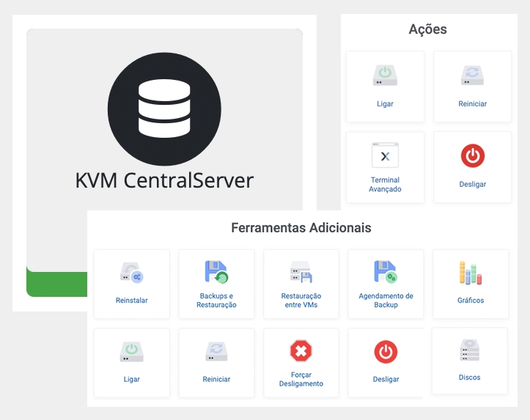Click Reiniciar under Ferramentas Adicionais
Viewport: 530px width, 420px height.
click(216, 353)
